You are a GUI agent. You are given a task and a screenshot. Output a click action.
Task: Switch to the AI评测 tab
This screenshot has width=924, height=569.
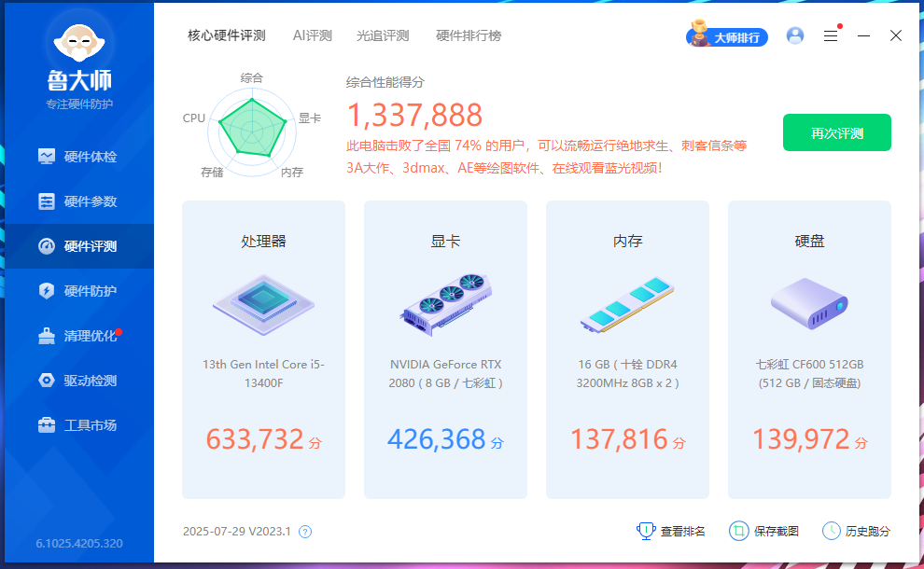click(x=313, y=35)
